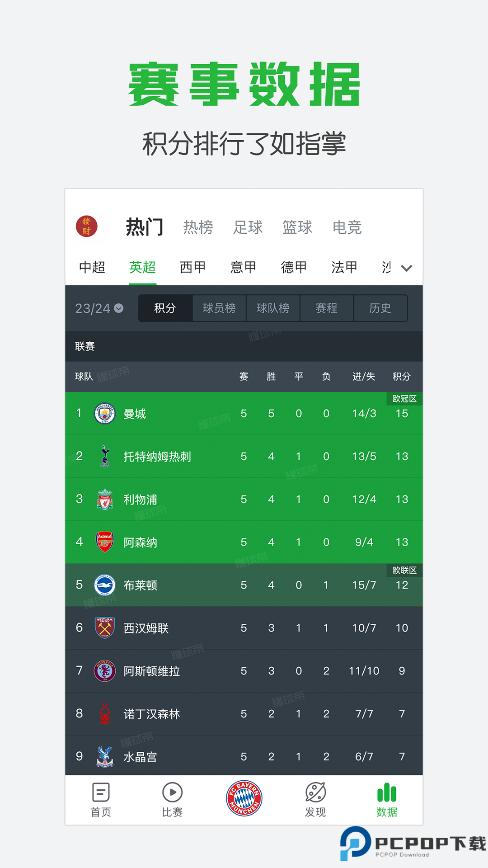Switch to the 英超 league tab
The height and width of the screenshot is (868, 488).
143,267
